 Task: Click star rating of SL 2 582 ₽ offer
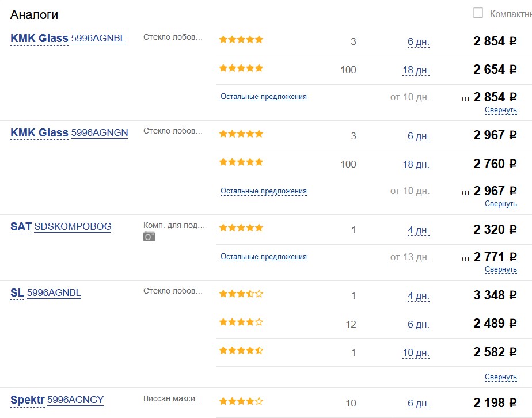pyautogui.click(x=241, y=351)
